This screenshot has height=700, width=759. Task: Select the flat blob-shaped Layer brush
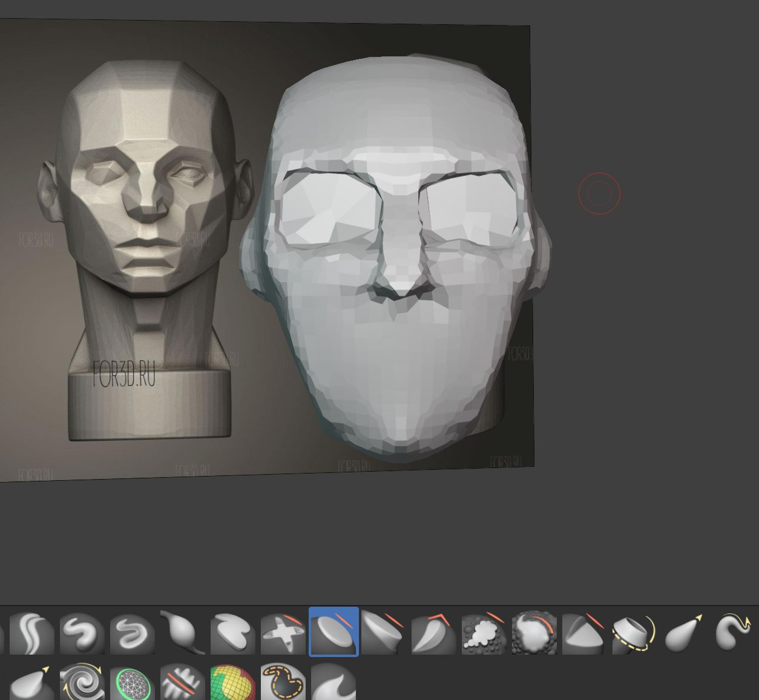tap(232, 633)
